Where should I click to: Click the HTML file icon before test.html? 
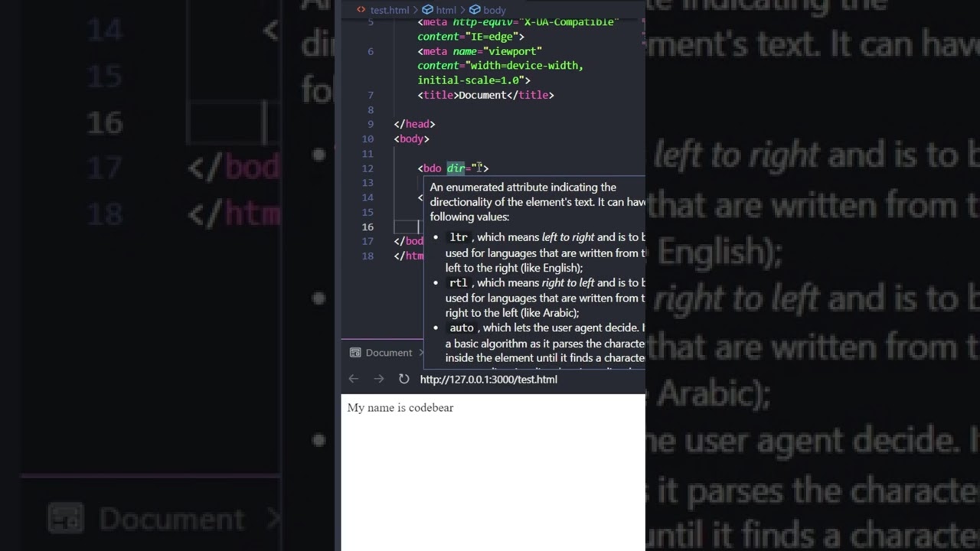[361, 10]
